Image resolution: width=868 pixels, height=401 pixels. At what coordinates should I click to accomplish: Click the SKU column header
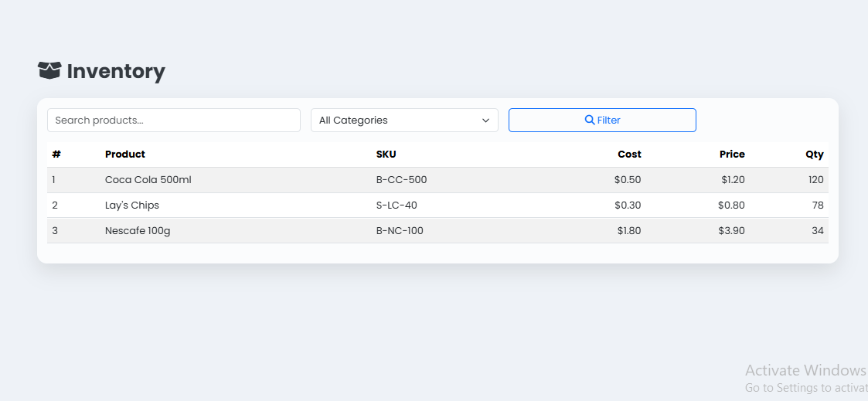[386, 155]
